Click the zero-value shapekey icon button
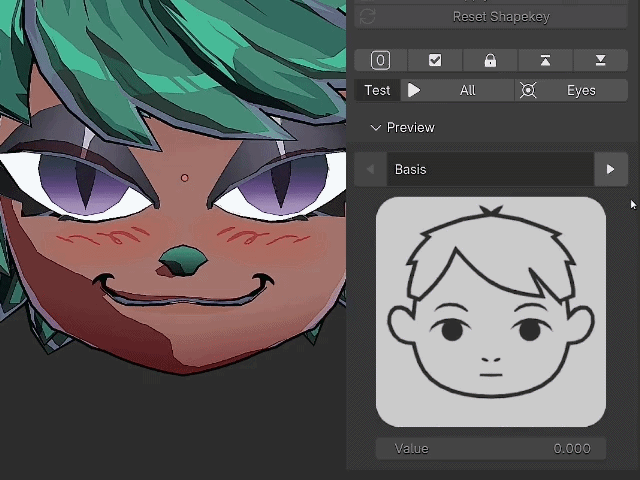Image resolution: width=640 pixels, height=480 pixels. click(x=380, y=60)
